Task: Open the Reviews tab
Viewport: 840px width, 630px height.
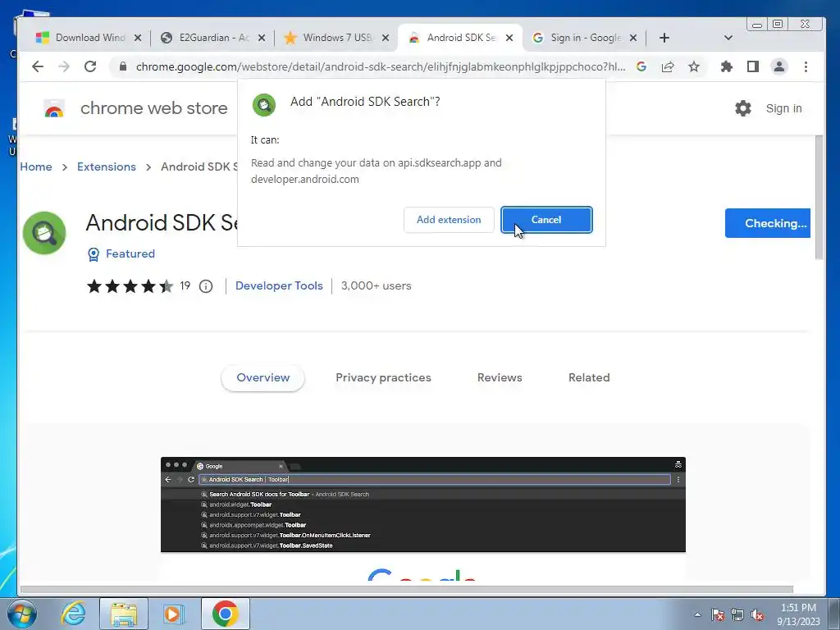Action: coord(500,377)
